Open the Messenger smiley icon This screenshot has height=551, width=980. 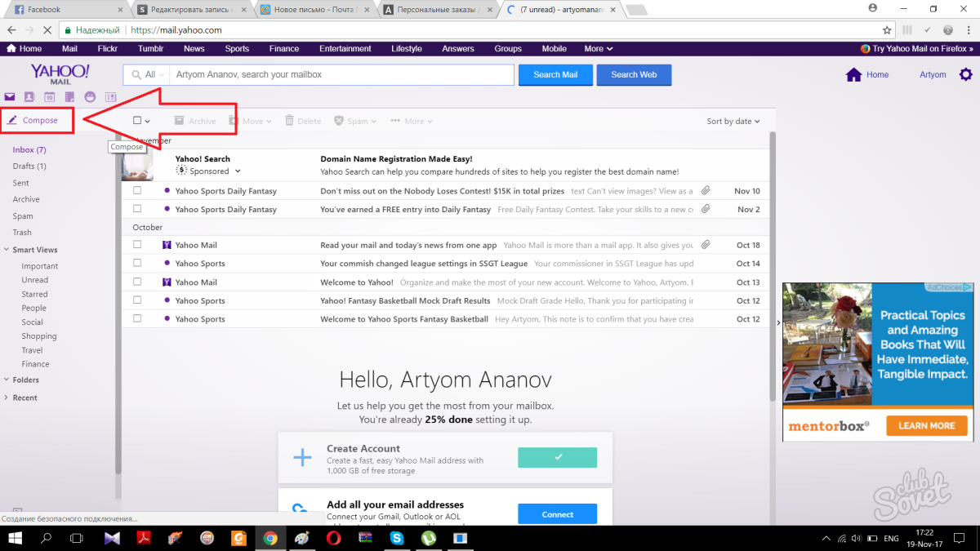90,98
